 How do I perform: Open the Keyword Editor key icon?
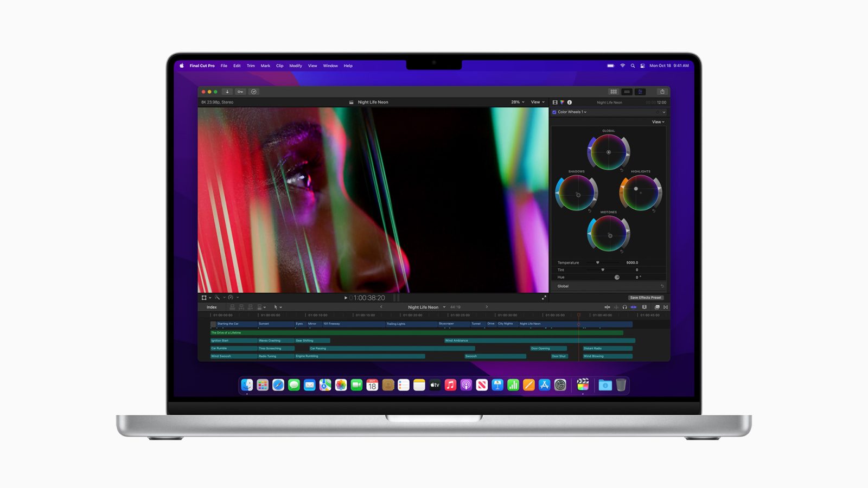[x=240, y=92]
